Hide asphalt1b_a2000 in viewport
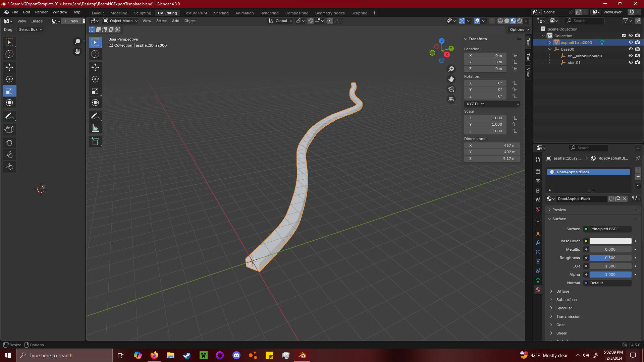The width and height of the screenshot is (644, 362). pyautogui.click(x=631, y=43)
